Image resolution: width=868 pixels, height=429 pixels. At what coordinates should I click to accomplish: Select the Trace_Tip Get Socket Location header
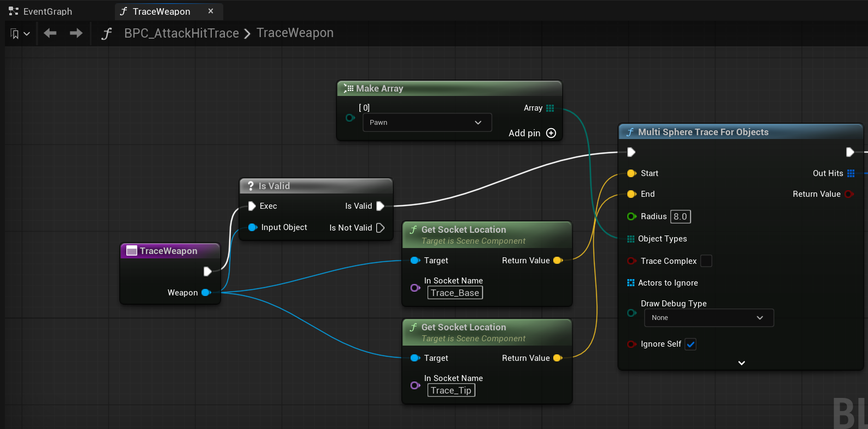[487, 332]
